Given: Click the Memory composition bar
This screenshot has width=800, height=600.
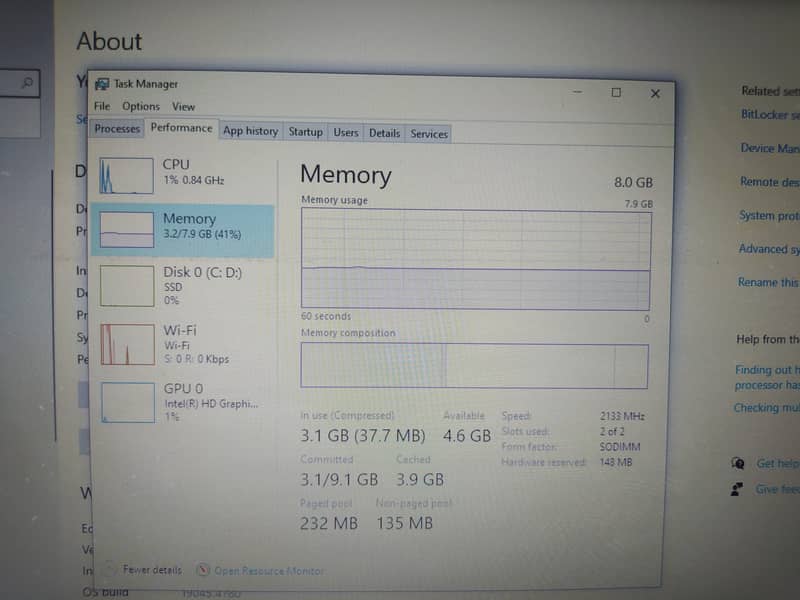Looking at the screenshot, I should coord(474,366).
